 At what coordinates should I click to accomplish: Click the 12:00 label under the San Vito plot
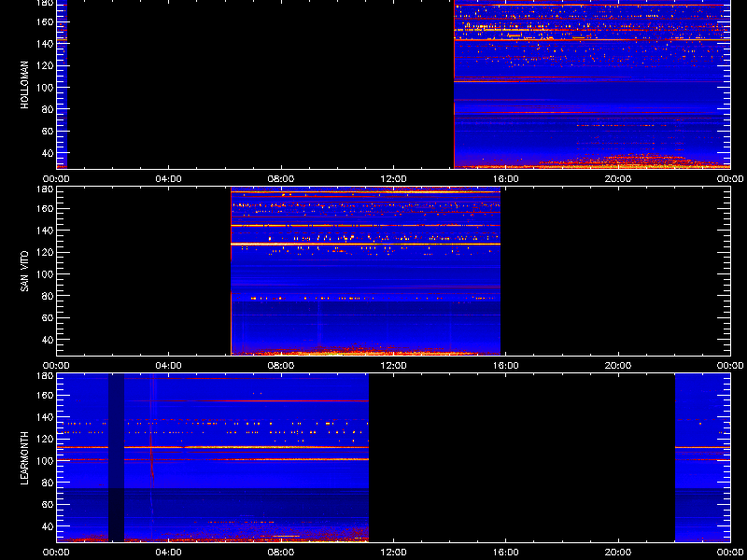393,366
